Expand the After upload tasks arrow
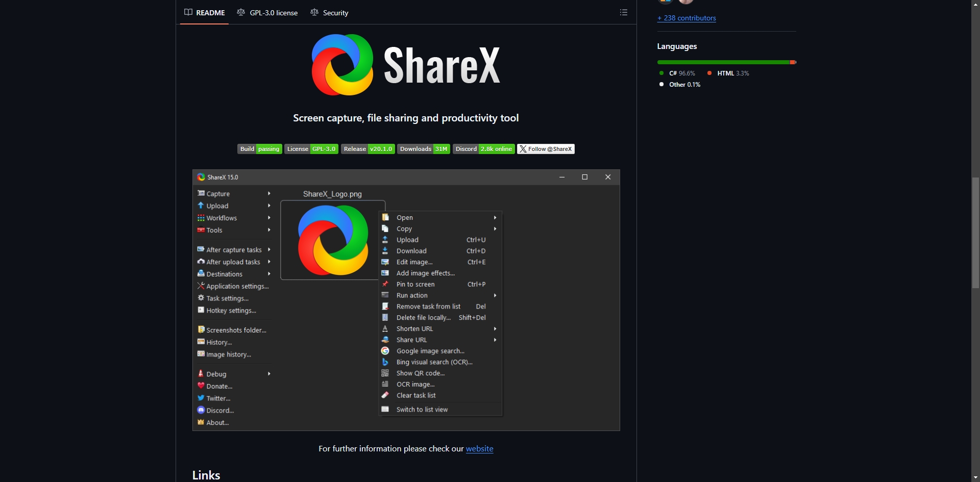This screenshot has width=980, height=482. pos(269,262)
